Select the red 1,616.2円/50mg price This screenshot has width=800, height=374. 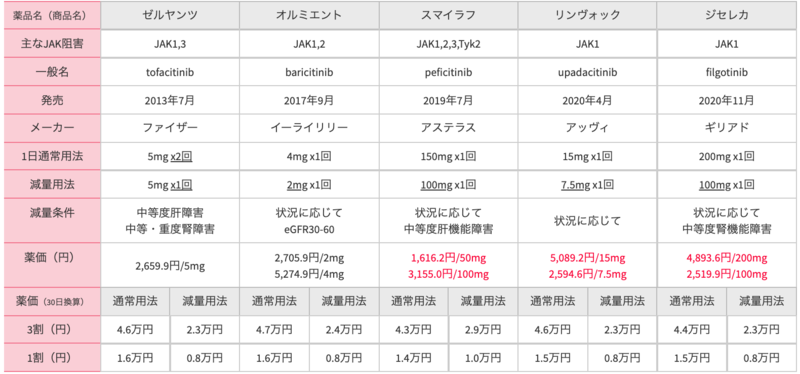448,258
